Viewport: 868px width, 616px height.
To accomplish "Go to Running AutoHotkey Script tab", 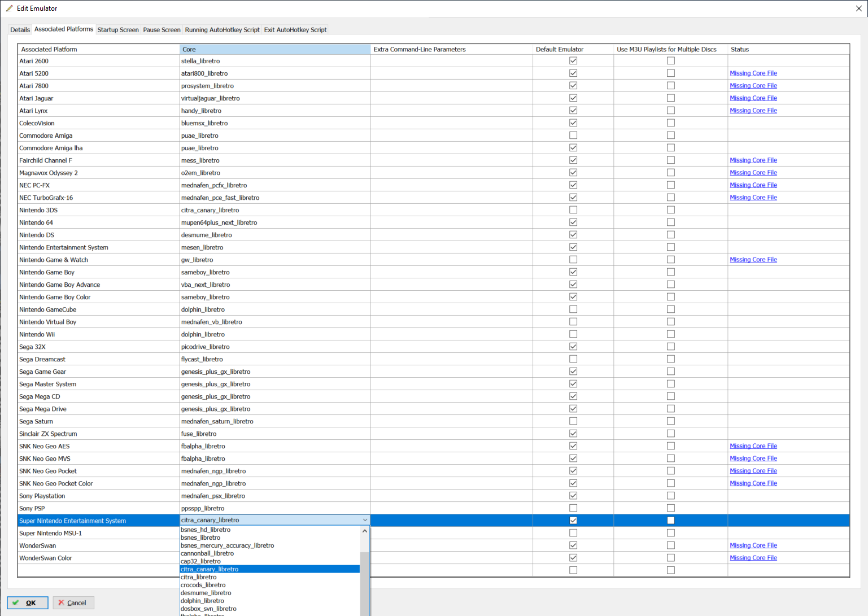I will [x=223, y=30].
